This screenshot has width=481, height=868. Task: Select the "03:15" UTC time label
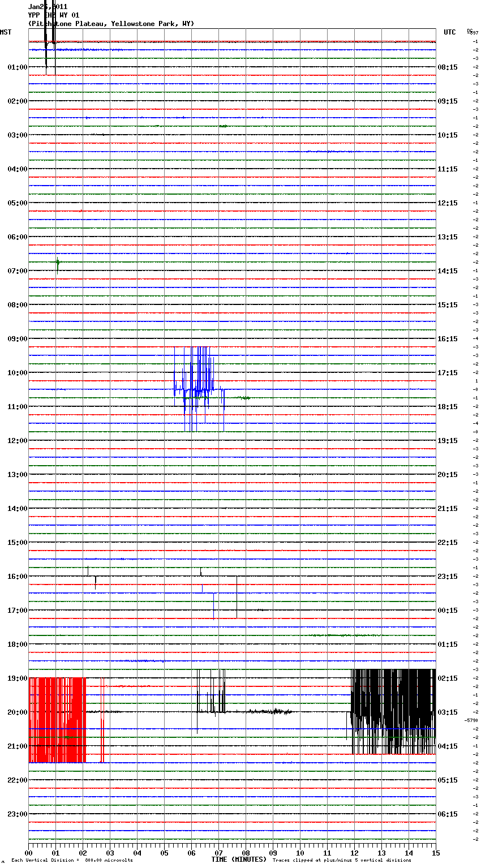(448, 712)
